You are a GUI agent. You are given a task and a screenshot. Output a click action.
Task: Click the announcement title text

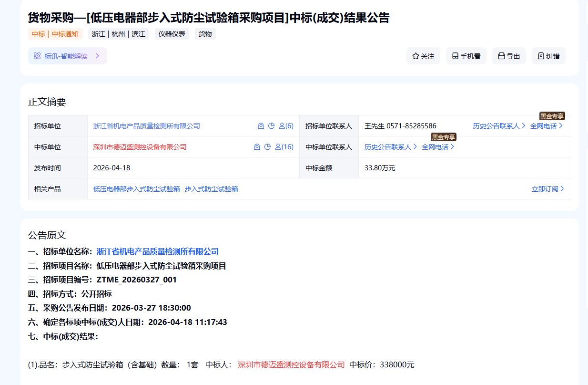click(209, 18)
